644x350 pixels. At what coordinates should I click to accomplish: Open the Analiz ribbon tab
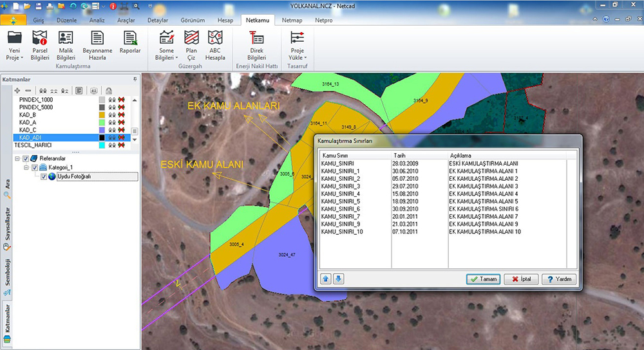pyautogui.click(x=96, y=21)
